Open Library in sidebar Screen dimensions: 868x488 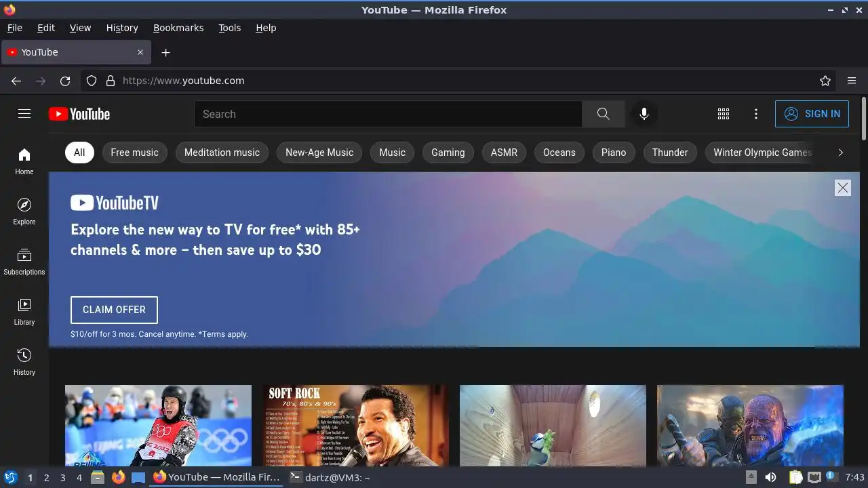click(24, 312)
